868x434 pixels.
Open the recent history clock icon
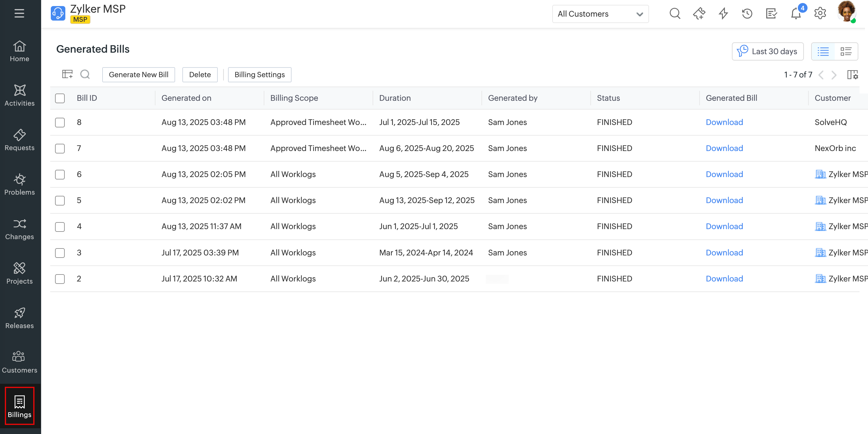747,14
